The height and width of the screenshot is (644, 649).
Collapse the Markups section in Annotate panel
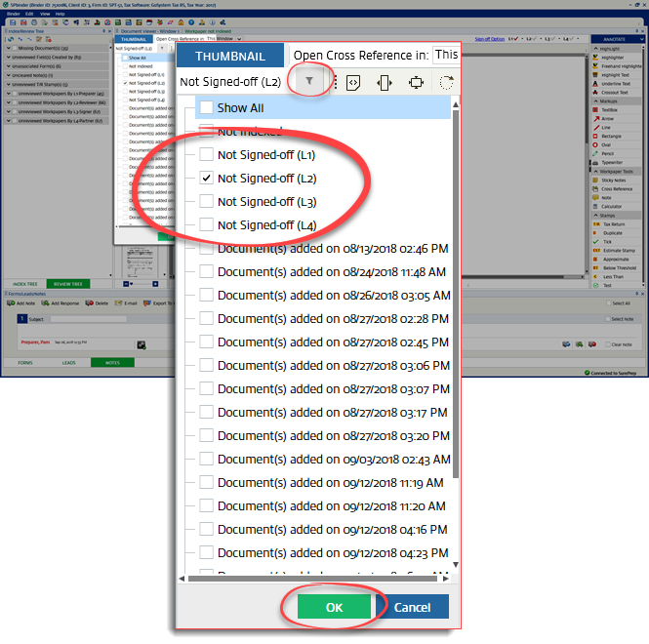click(596, 101)
